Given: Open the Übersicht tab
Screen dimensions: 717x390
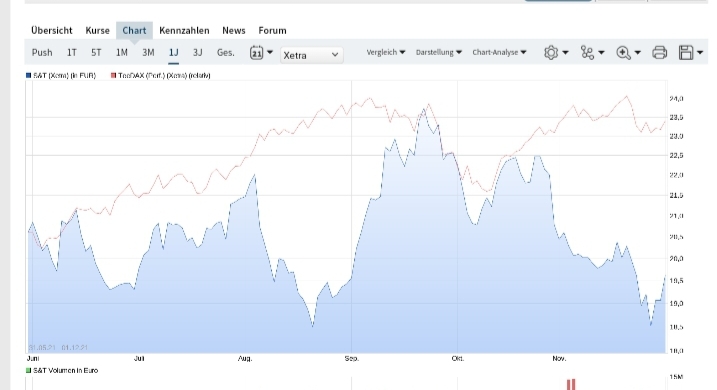Looking at the screenshot, I should pyautogui.click(x=52, y=31).
